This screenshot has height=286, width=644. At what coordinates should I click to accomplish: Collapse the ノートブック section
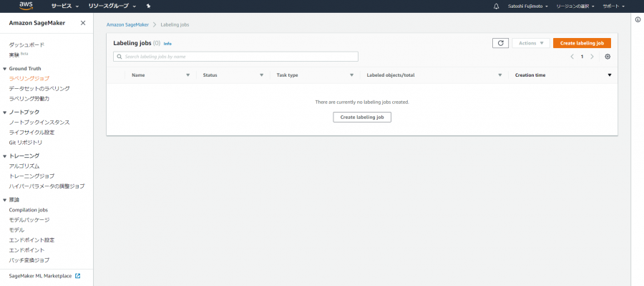[x=5, y=113]
